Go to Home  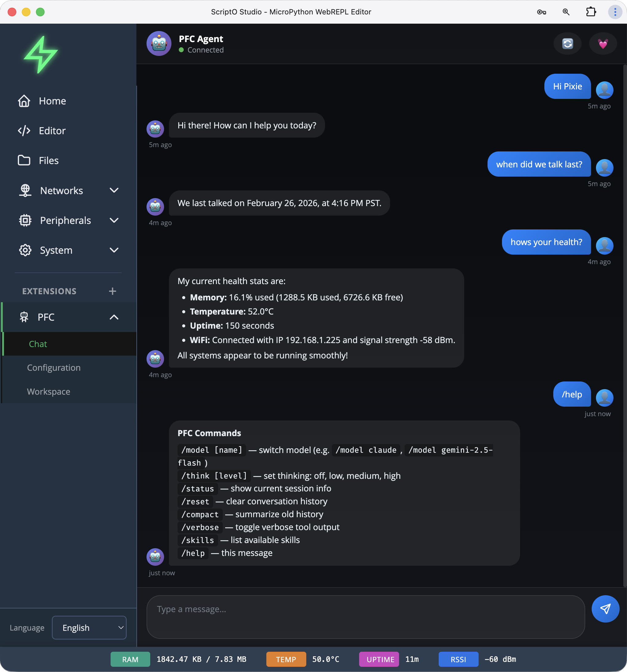click(53, 100)
